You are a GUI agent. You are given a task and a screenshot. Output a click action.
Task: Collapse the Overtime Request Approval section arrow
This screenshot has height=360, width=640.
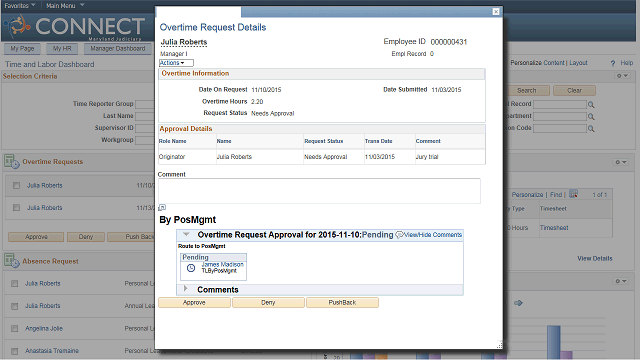click(187, 234)
